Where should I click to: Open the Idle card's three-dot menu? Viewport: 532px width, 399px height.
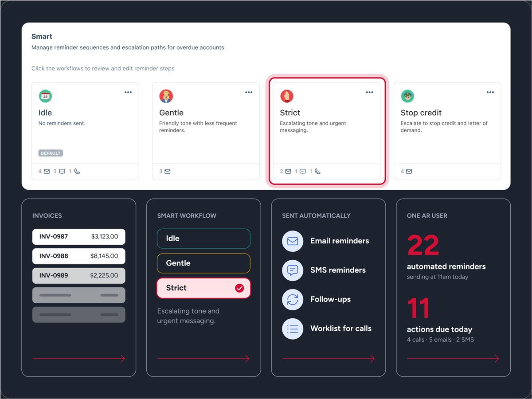[128, 92]
